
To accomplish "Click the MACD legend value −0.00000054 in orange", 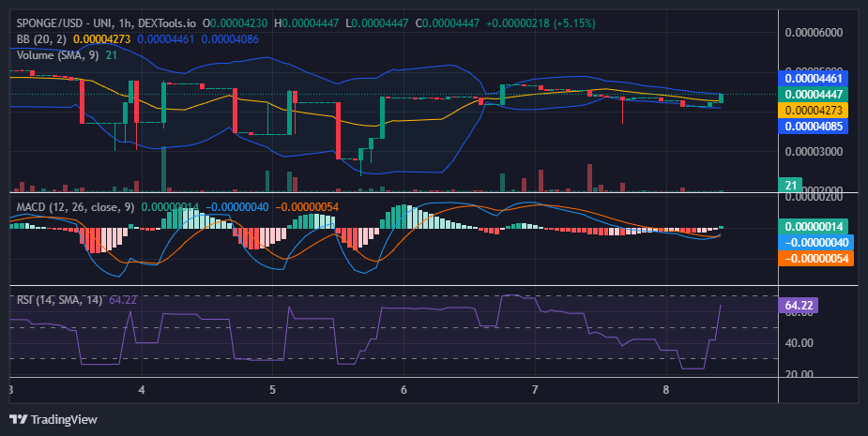I will click(307, 207).
